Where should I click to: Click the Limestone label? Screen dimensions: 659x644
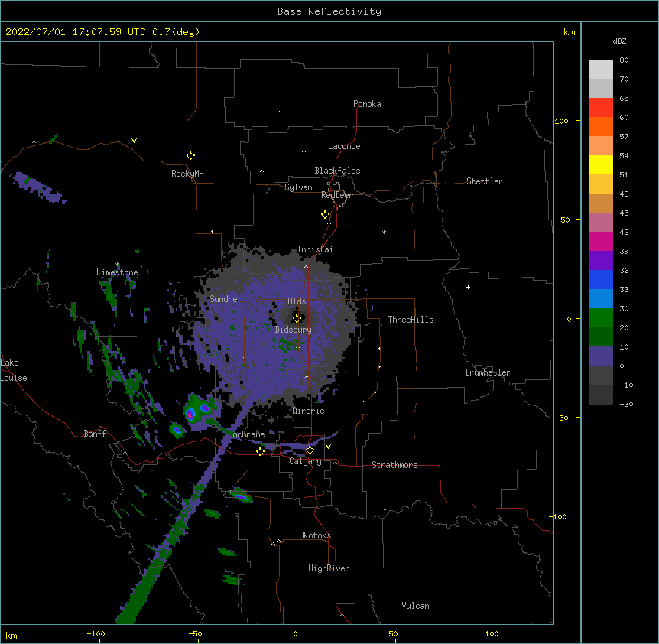(x=117, y=272)
